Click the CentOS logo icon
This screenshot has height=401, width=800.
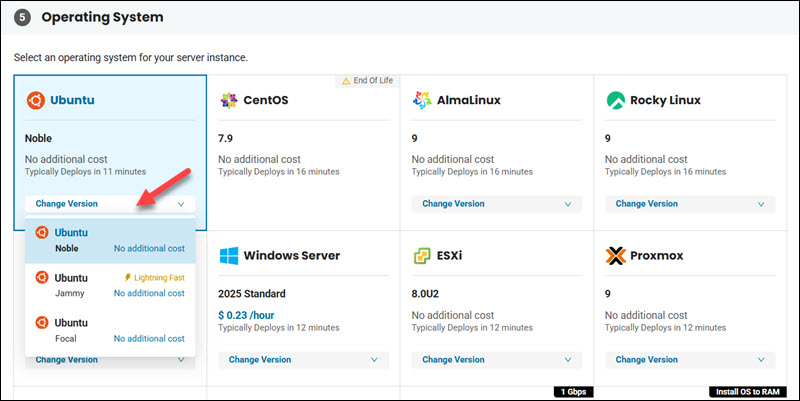coord(229,100)
